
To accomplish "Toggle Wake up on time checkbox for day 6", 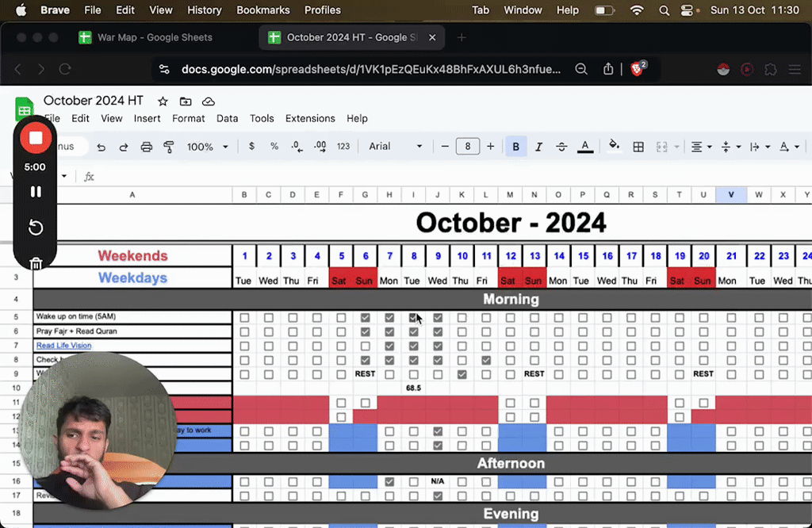I will 365,317.
